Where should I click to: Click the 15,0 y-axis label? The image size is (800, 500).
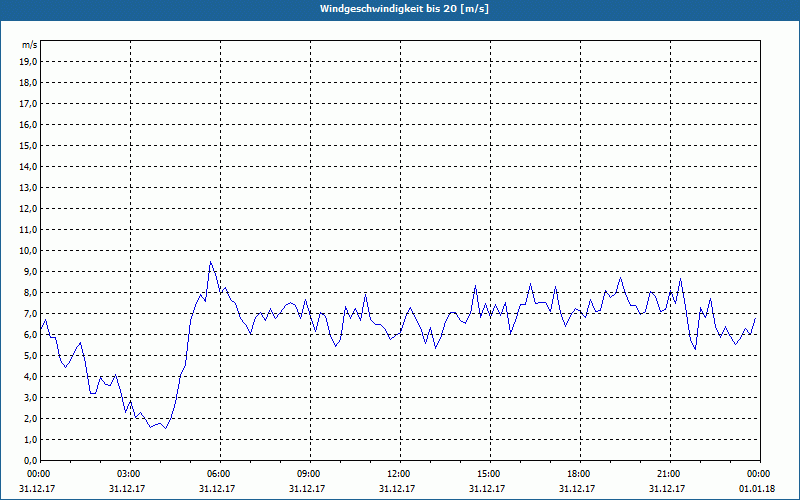[28, 145]
